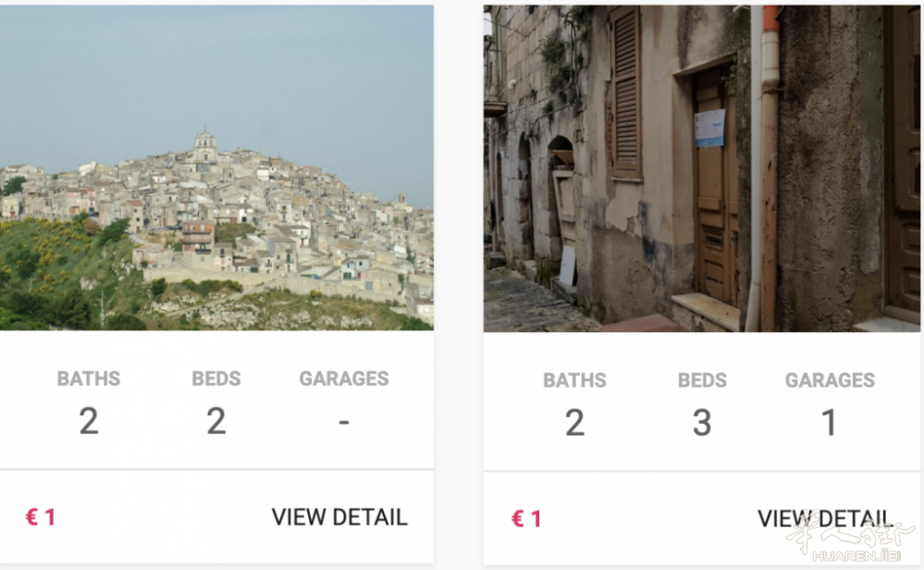Select the € 1 price on hilltop town card
Screen dimensions: 924x570
[40, 517]
